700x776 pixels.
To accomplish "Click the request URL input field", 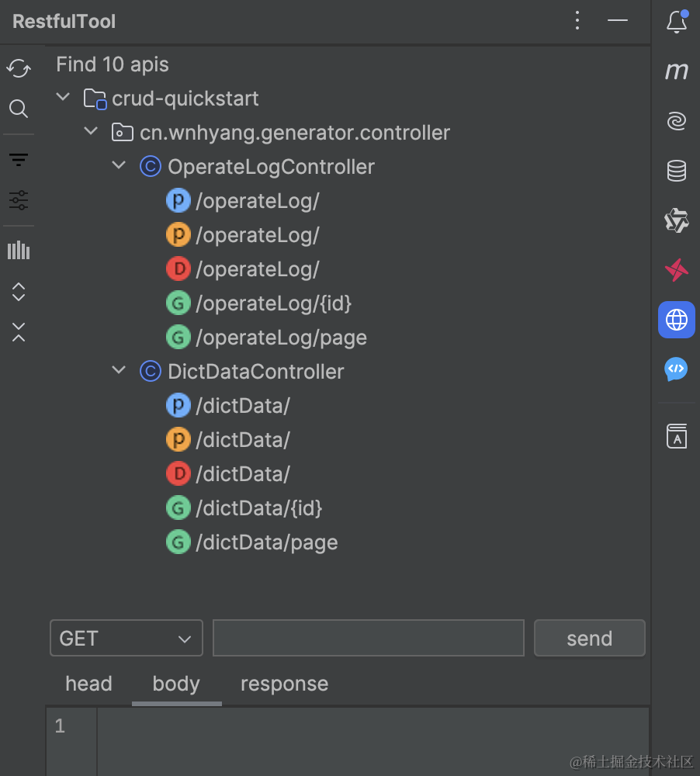I will pyautogui.click(x=369, y=639).
